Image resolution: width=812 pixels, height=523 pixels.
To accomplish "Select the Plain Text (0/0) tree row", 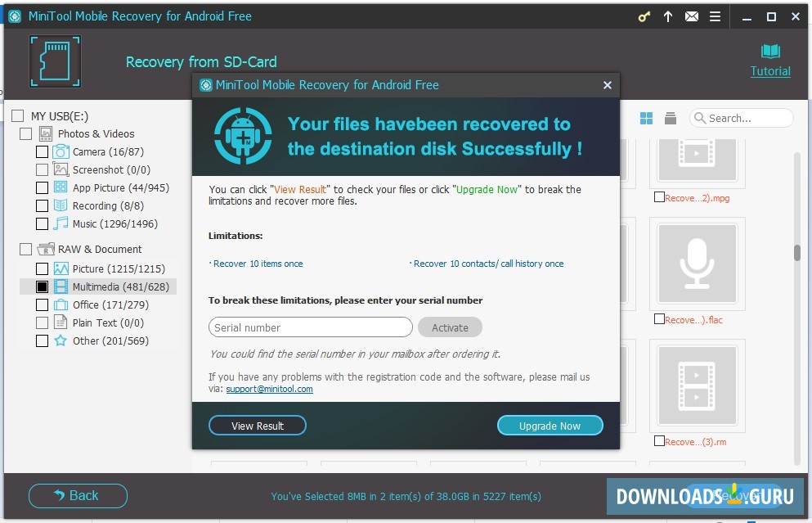I will (x=98, y=323).
